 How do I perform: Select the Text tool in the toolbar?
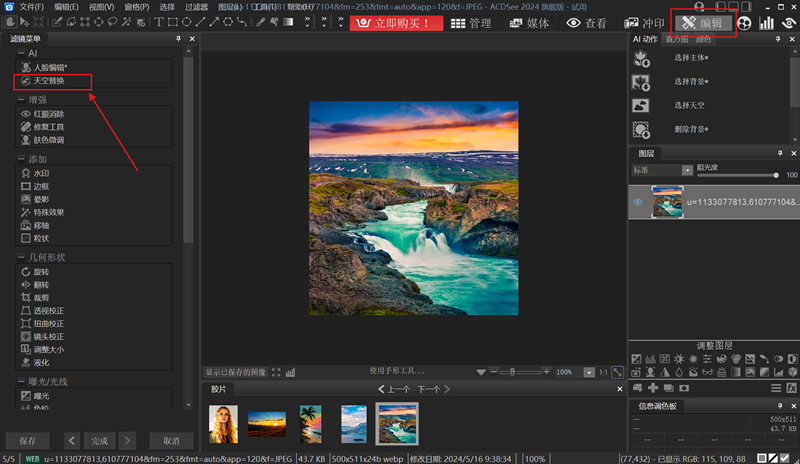(x=158, y=21)
